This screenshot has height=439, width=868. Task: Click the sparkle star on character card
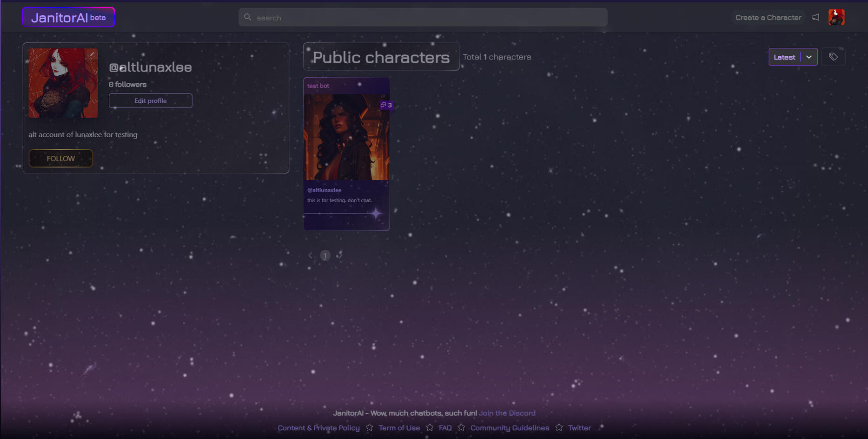tap(376, 213)
